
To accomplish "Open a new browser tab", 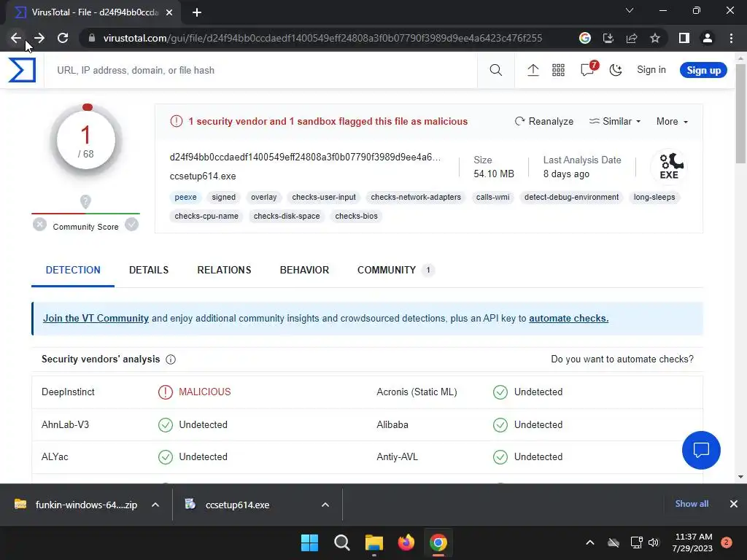I will click(x=197, y=12).
